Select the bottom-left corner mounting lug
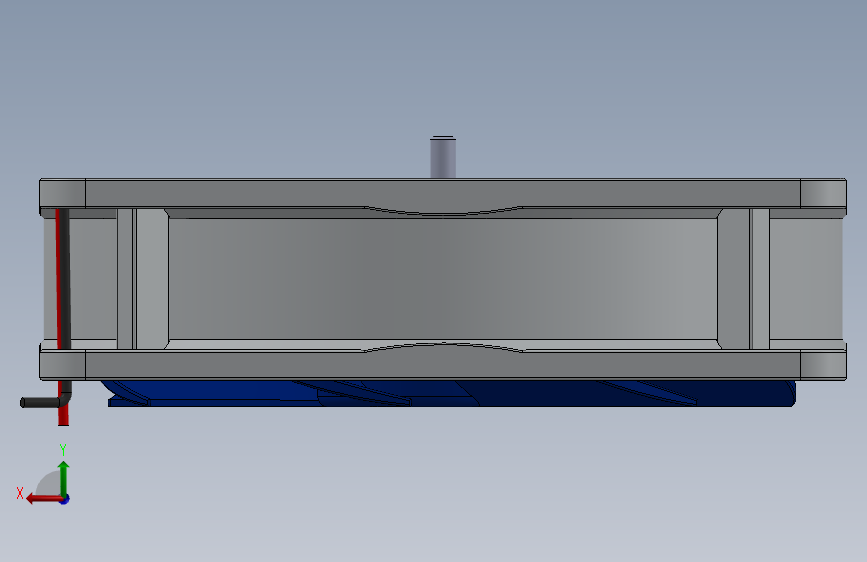 [62, 365]
